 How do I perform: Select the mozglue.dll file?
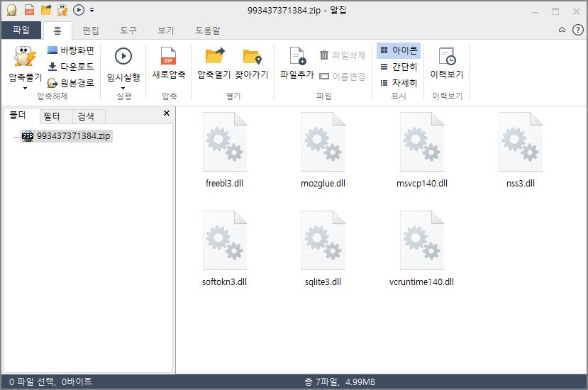323,150
